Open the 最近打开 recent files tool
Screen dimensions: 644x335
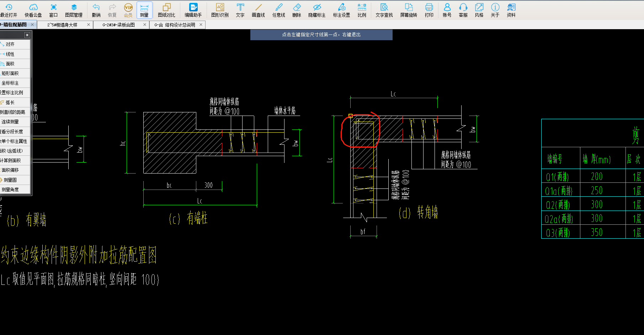pyautogui.click(x=9, y=10)
